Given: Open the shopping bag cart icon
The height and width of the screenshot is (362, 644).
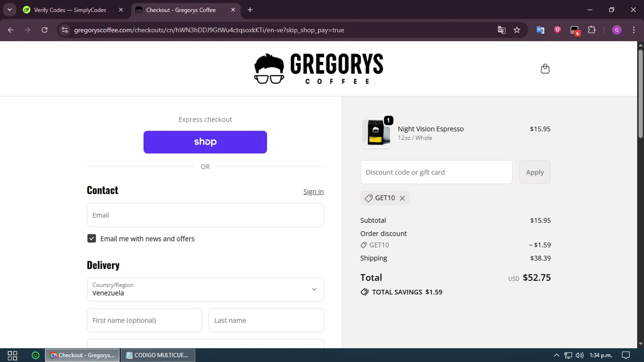Looking at the screenshot, I should 545,69.
